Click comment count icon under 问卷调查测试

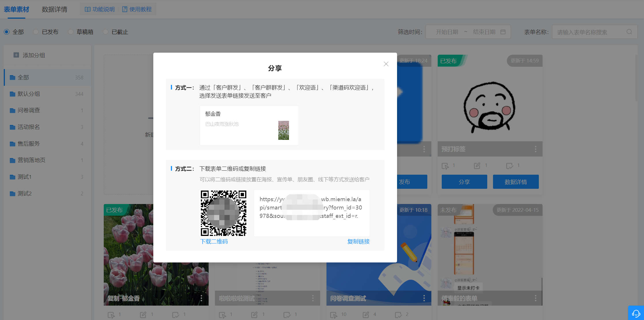click(x=398, y=315)
